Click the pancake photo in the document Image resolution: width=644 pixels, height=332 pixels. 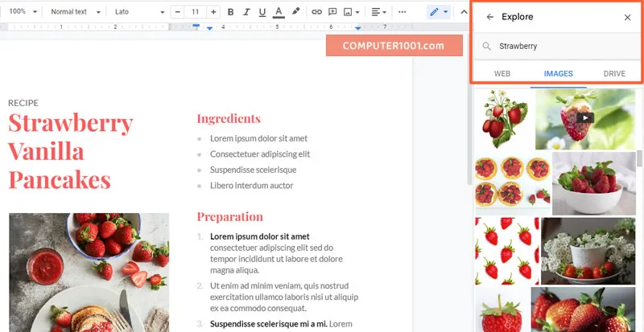89,272
